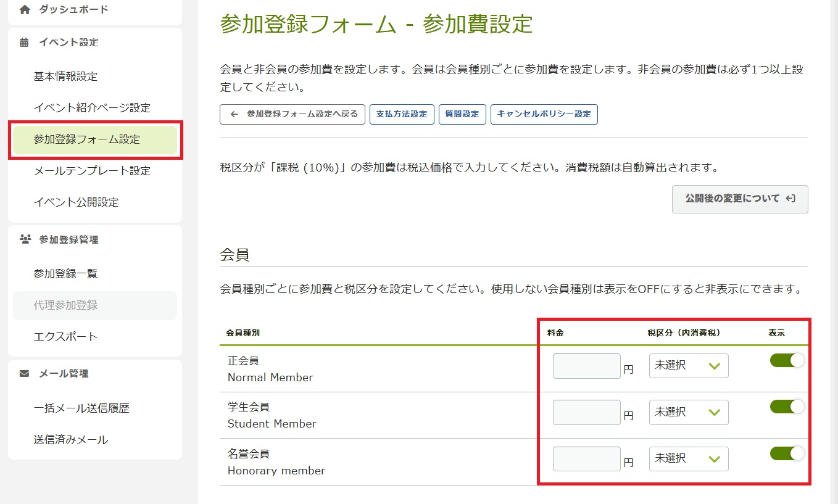The image size is (838, 504).
Task: Toggle display switch for 名誉会員
Action: click(787, 454)
